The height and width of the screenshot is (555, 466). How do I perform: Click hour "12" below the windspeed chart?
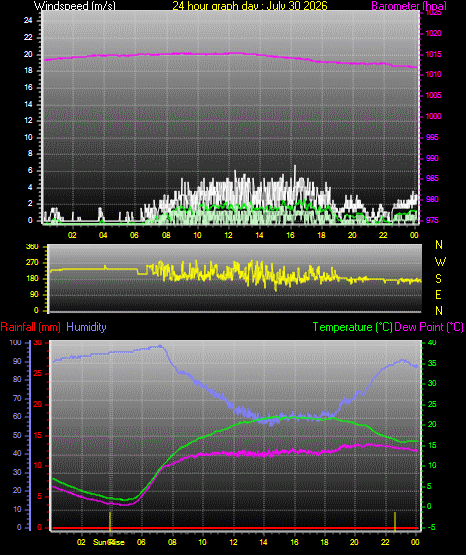[229, 235]
